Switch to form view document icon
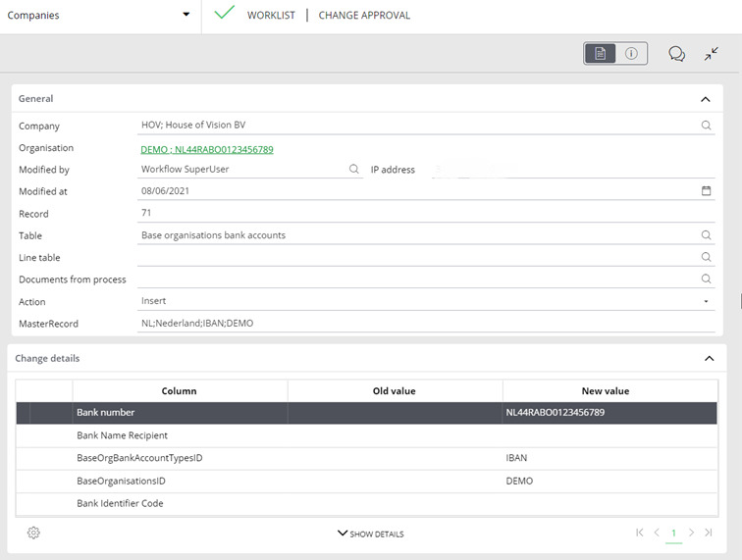Screen dimensions: 742x560 coord(600,54)
